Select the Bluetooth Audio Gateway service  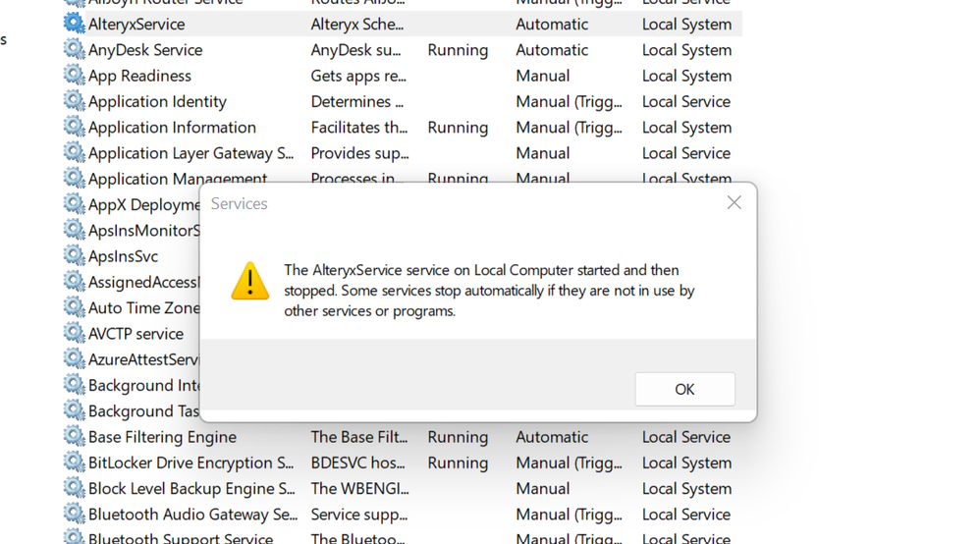[x=192, y=515]
